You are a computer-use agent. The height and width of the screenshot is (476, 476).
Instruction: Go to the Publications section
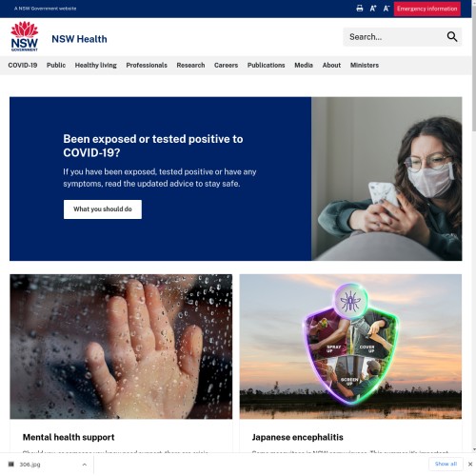pos(266,65)
